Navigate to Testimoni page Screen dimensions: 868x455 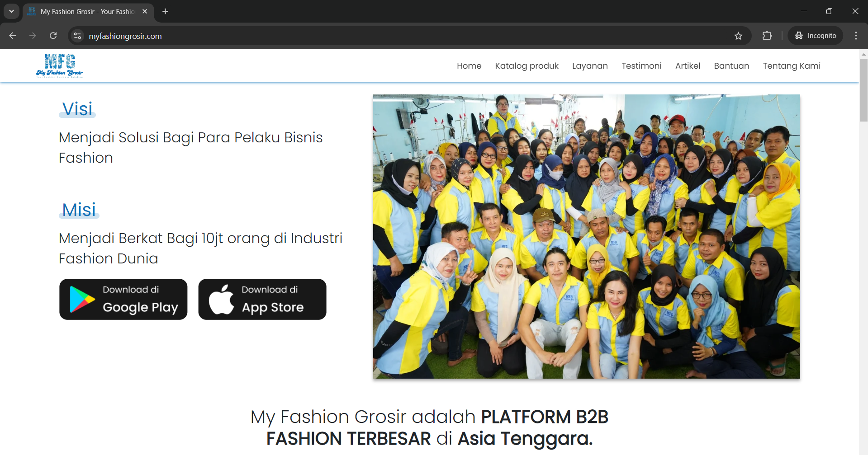pos(641,66)
